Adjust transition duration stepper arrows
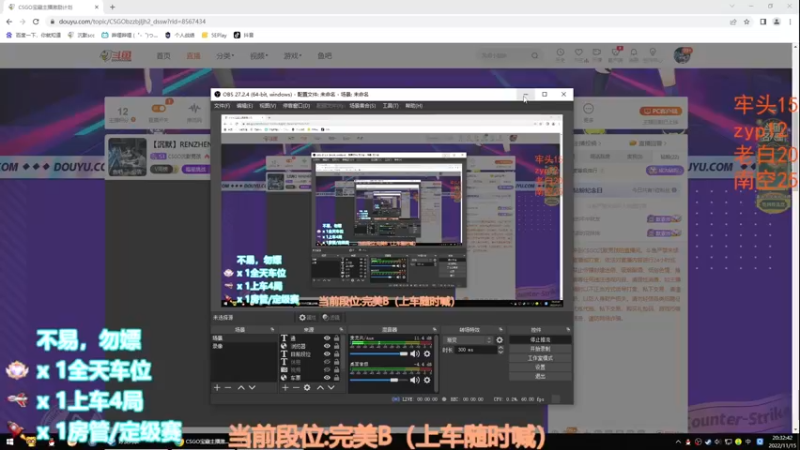 click(501, 350)
